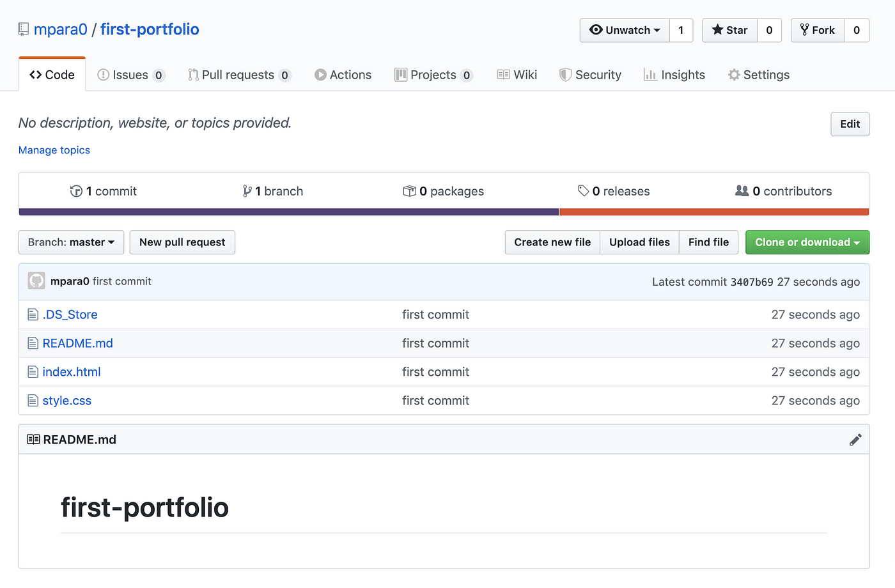895x588 pixels.
Task: Click the book icon in README.md header
Action: [x=33, y=440]
